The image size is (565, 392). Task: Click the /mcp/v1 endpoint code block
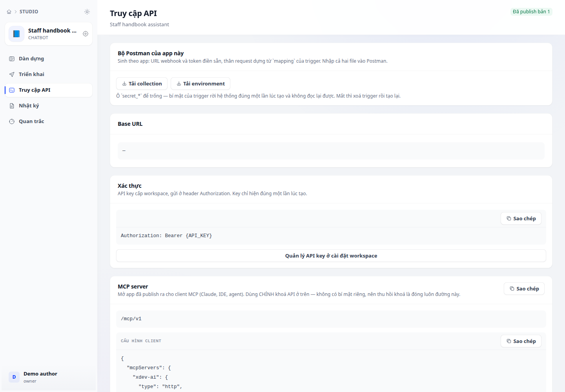click(331, 319)
